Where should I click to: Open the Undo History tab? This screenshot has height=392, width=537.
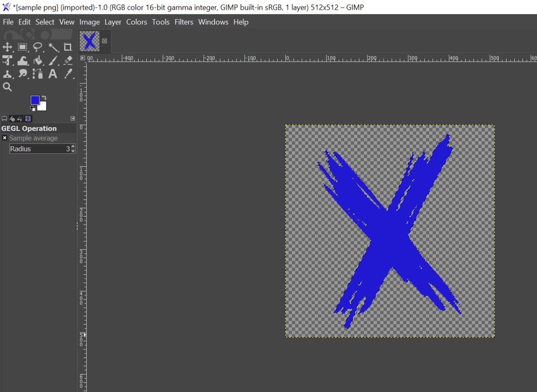tap(20, 119)
